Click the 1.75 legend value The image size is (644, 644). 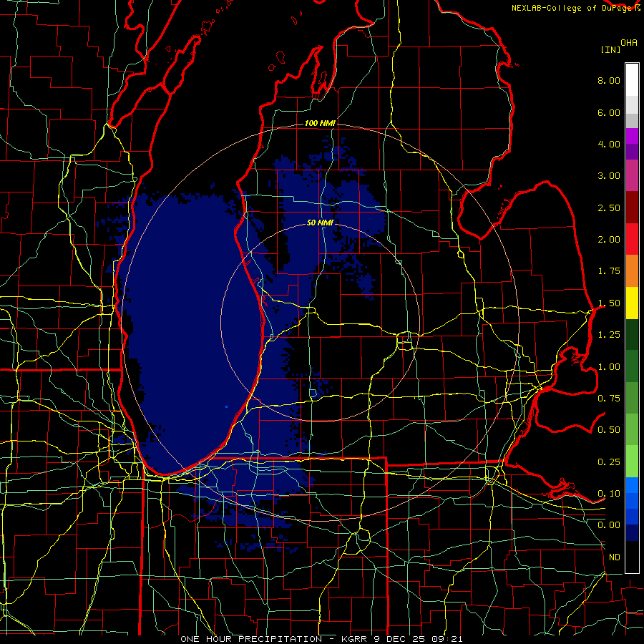click(x=609, y=271)
